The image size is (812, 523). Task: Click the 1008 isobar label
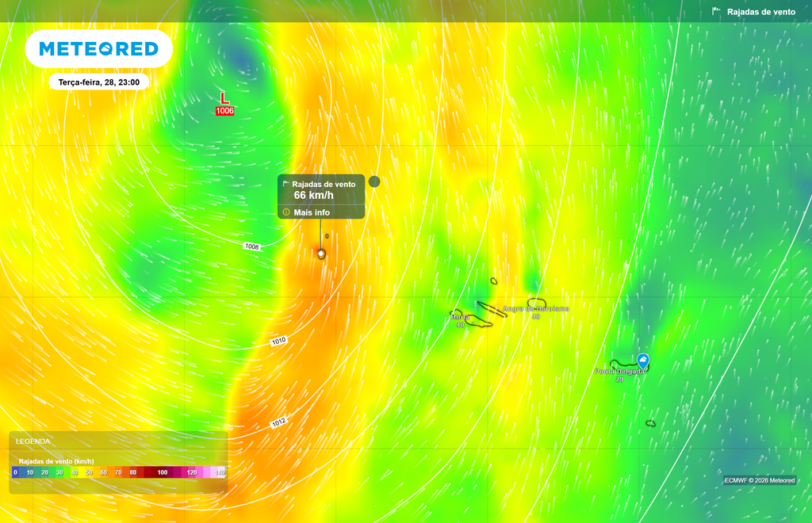[x=251, y=246]
